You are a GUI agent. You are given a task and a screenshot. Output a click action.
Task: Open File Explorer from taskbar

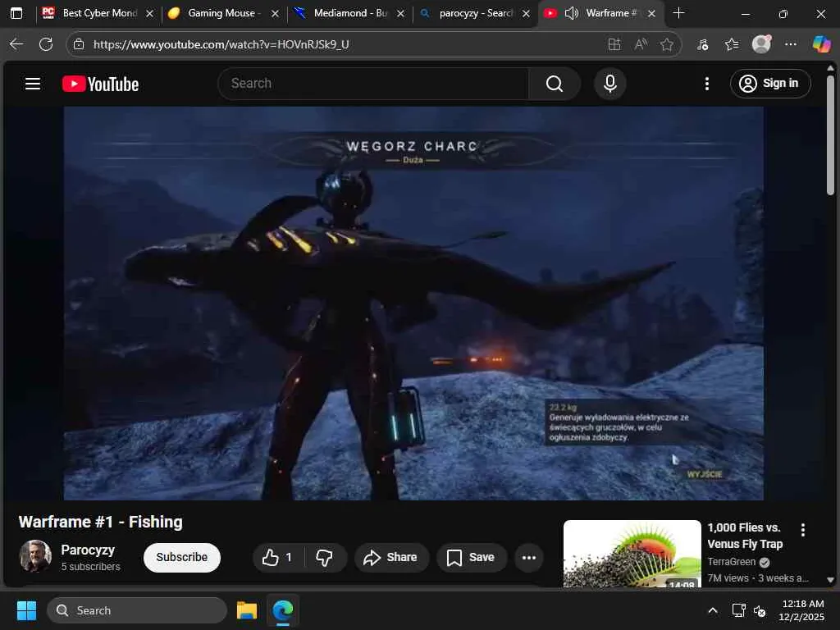[247, 610]
